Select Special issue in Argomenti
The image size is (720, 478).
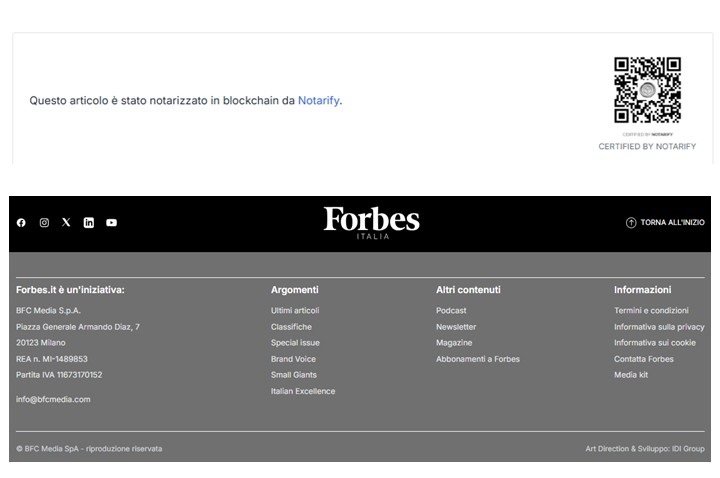click(295, 343)
